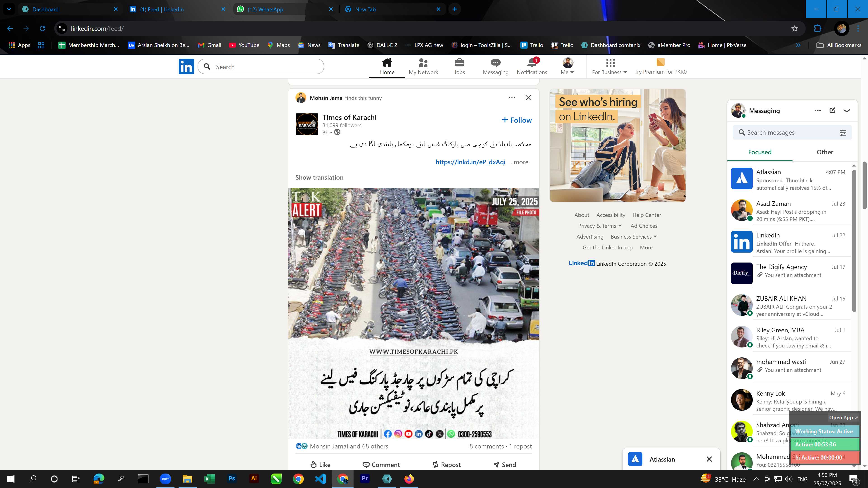
Task: Open a new browser tab
Action: click(x=455, y=9)
